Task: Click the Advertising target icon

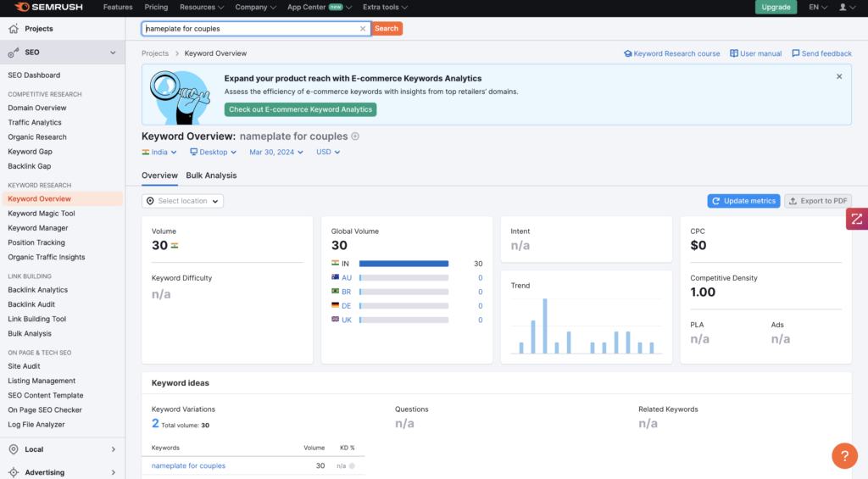Action: tap(14, 472)
